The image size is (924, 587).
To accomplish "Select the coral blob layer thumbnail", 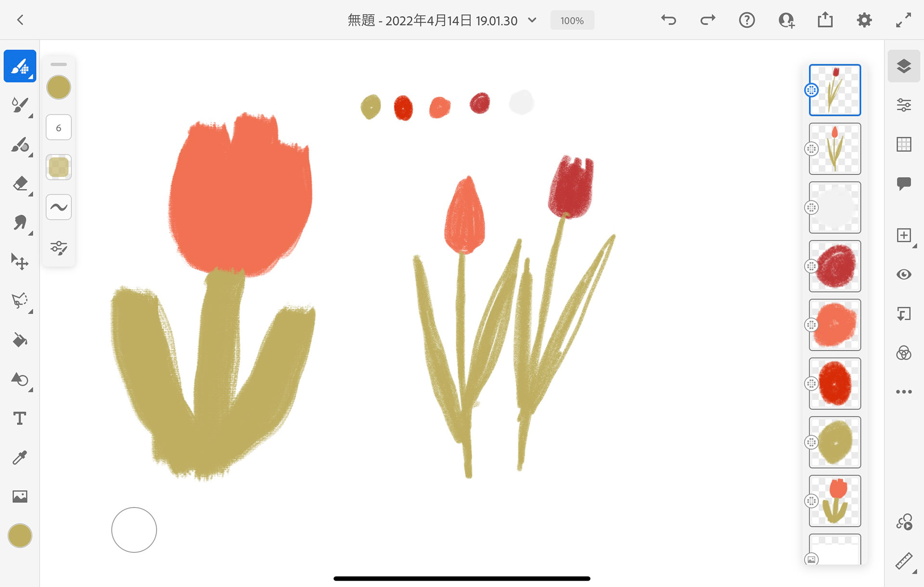I will tap(835, 325).
